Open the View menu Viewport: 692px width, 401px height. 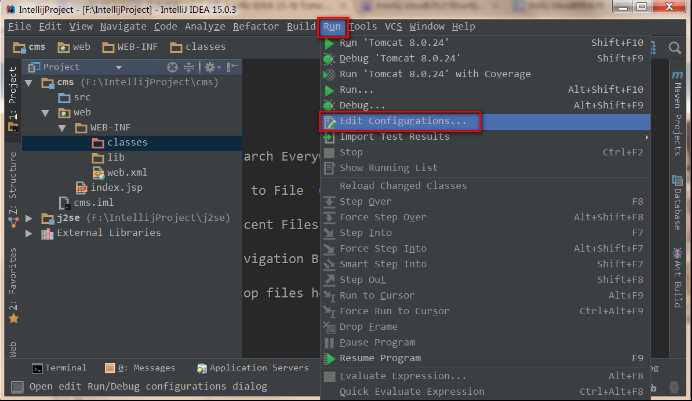(x=81, y=26)
